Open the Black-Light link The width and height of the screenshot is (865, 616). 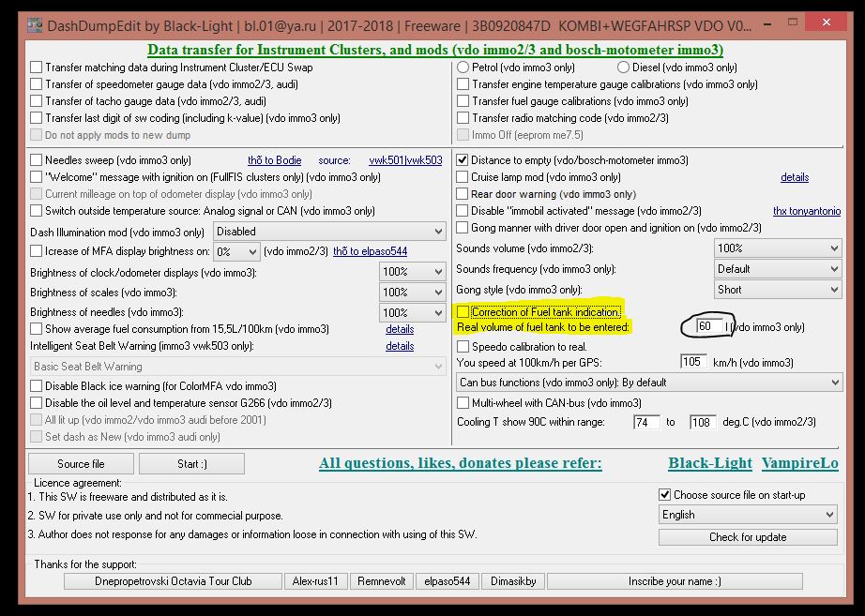710,463
